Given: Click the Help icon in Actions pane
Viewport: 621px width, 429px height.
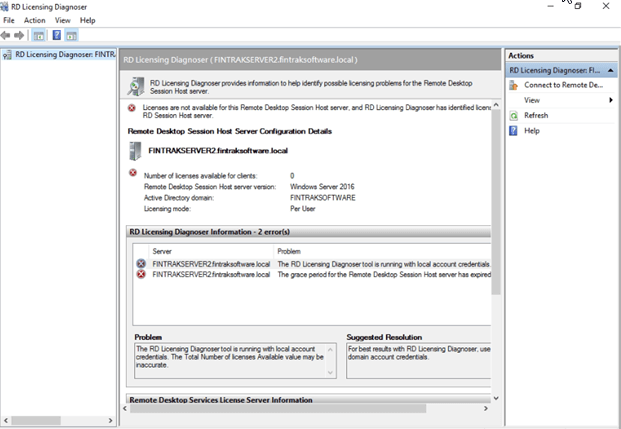Looking at the screenshot, I should [x=514, y=131].
